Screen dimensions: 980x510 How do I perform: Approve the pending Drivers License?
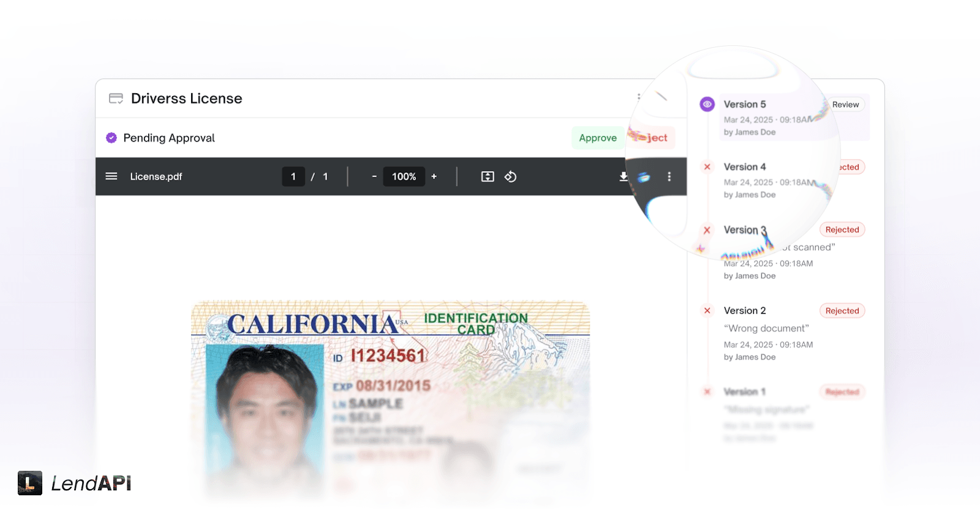point(598,138)
